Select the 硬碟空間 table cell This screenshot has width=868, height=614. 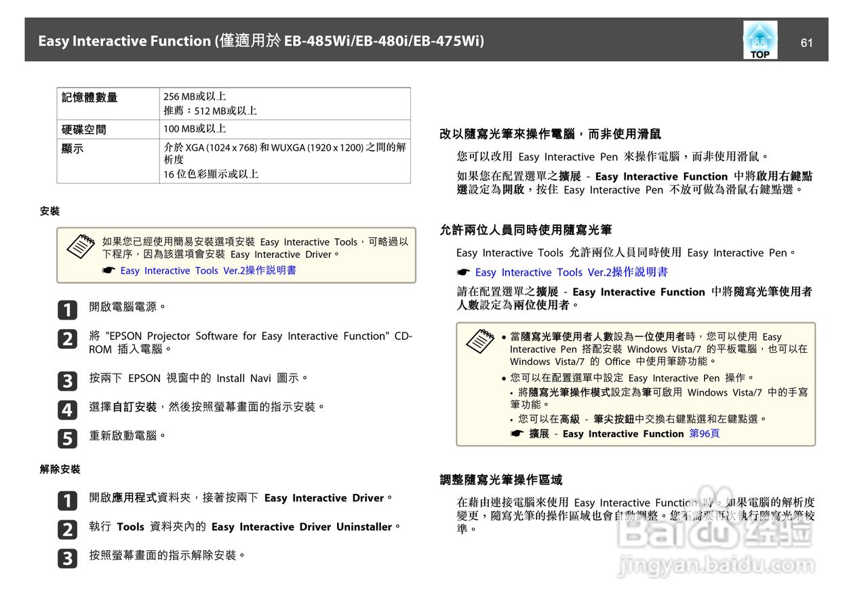108,130
